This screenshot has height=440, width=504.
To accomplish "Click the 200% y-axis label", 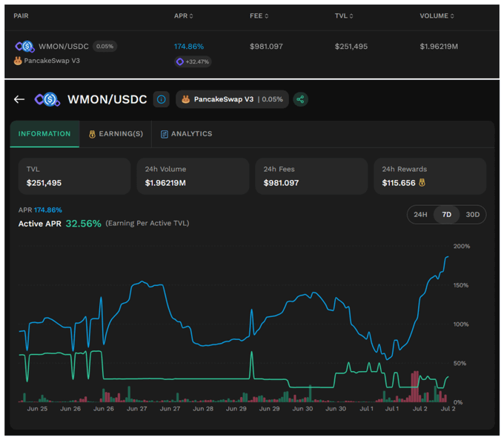I will coord(462,247).
